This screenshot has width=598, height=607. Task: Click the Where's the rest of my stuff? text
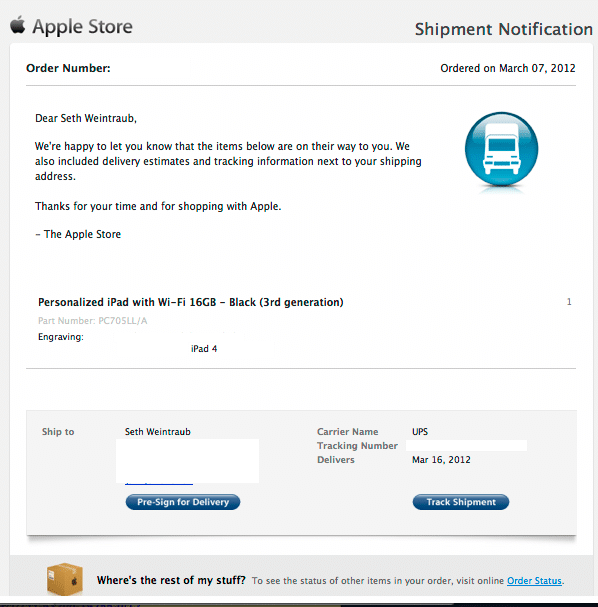click(x=171, y=580)
